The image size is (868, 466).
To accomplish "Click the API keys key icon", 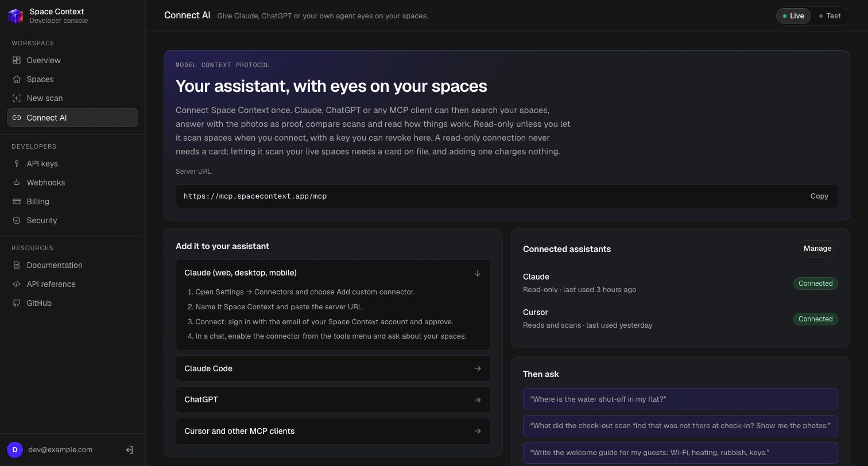I will tap(17, 164).
